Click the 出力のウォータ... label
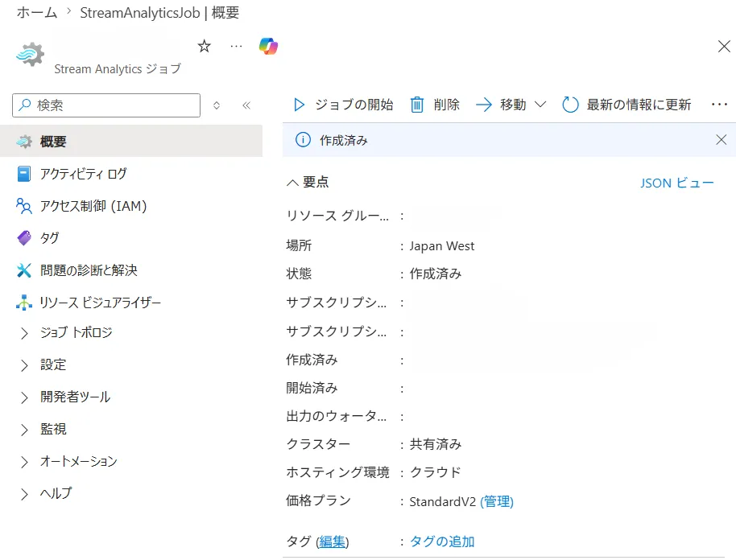The height and width of the screenshot is (560, 736). point(337,416)
